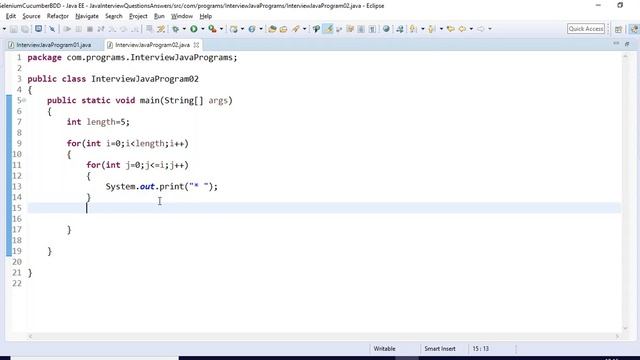The image size is (640, 360).
Task: Select the InterviewJavaProgram02.java tab
Action: tap(152, 45)
